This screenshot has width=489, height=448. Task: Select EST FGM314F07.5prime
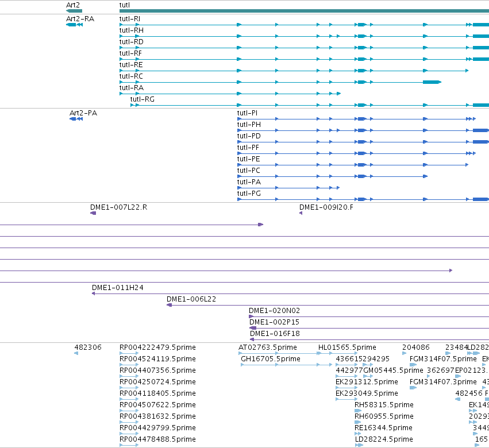(x=443, y=359)
